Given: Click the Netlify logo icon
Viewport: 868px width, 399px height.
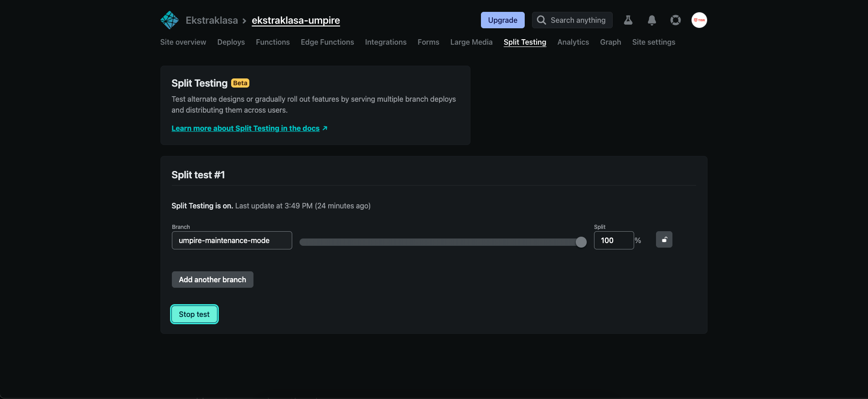Looking at the screenshot, I should 170,20.
